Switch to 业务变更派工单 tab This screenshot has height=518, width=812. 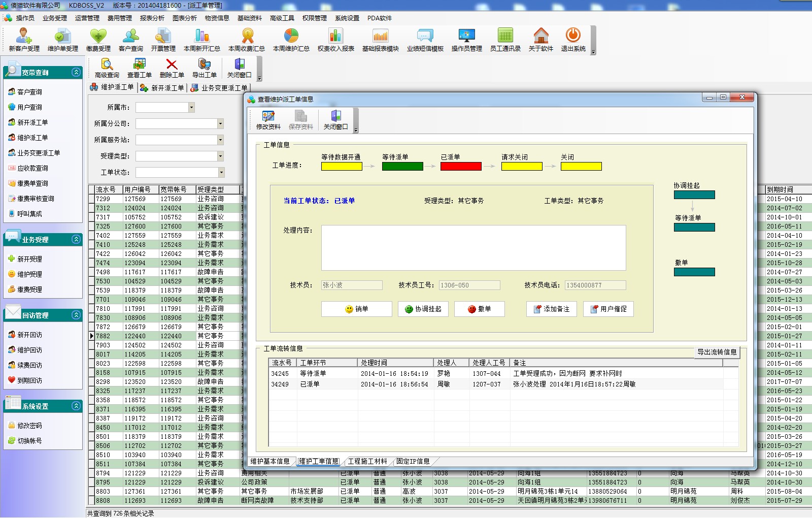[219, 88]
